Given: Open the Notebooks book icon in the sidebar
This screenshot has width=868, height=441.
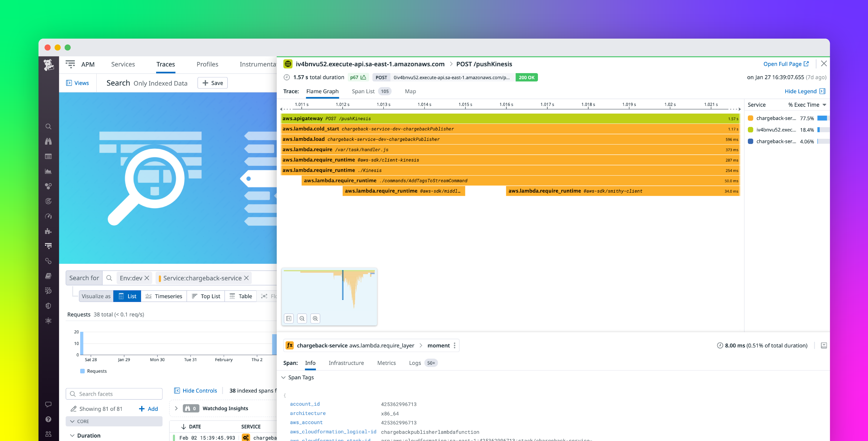Looking at the screenshot, I should (x=48, y=276).
